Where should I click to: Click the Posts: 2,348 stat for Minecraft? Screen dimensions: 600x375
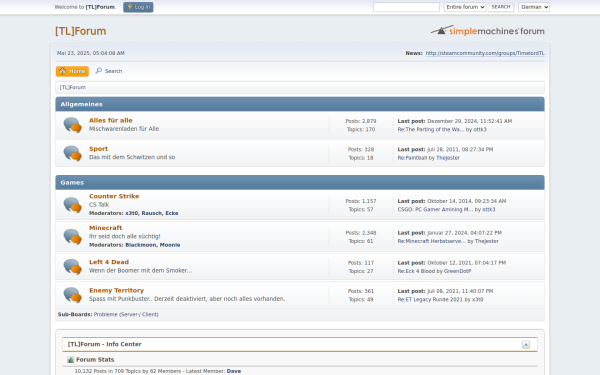(361, 233)
